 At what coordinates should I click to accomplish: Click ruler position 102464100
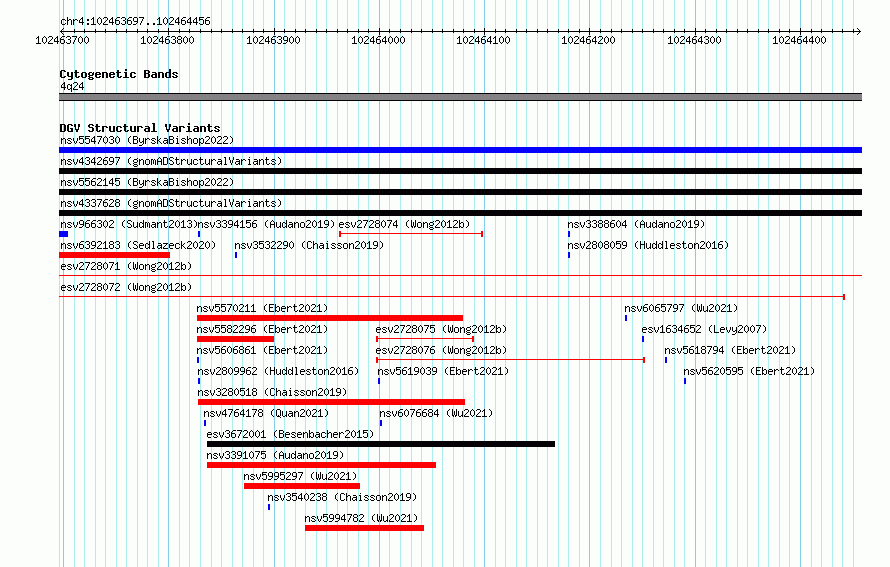pyautogui.click(x=484, y=40)
